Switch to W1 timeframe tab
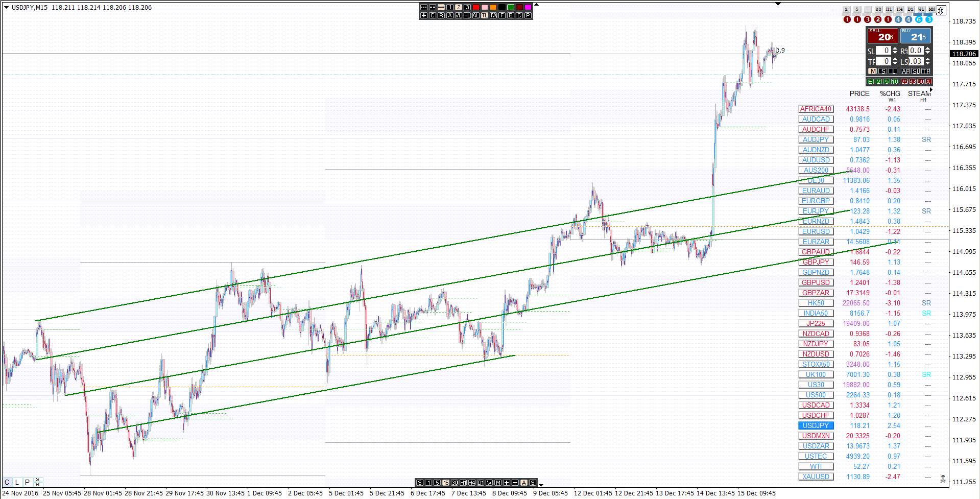The height and width of the screenshot is (499, 980). coord(921,9)
